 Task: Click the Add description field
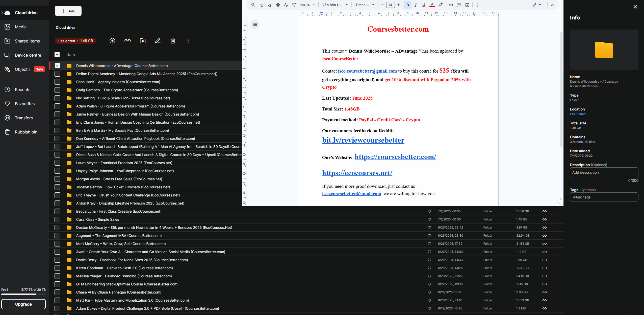coord(604,172)
